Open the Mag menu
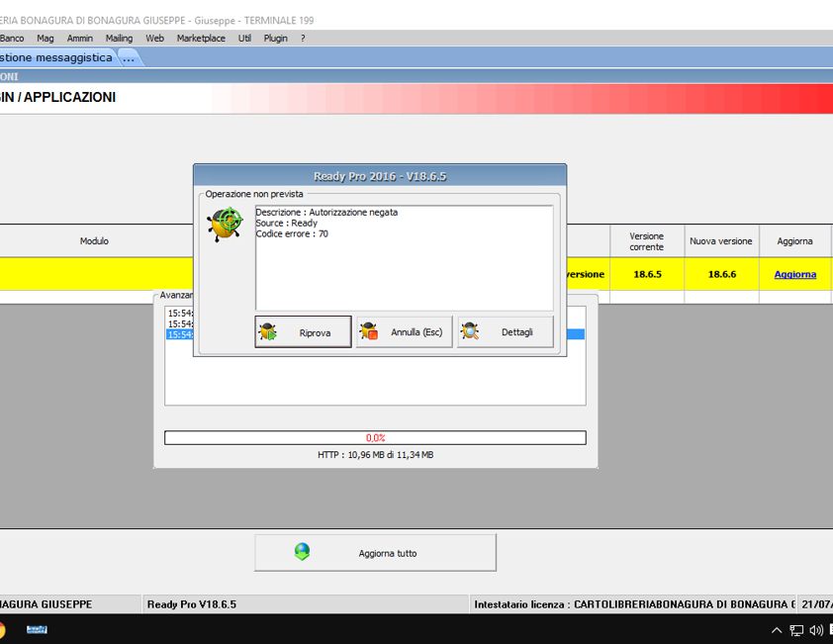Viewport: 833px width, 644px height. click(x=46, y=39)
